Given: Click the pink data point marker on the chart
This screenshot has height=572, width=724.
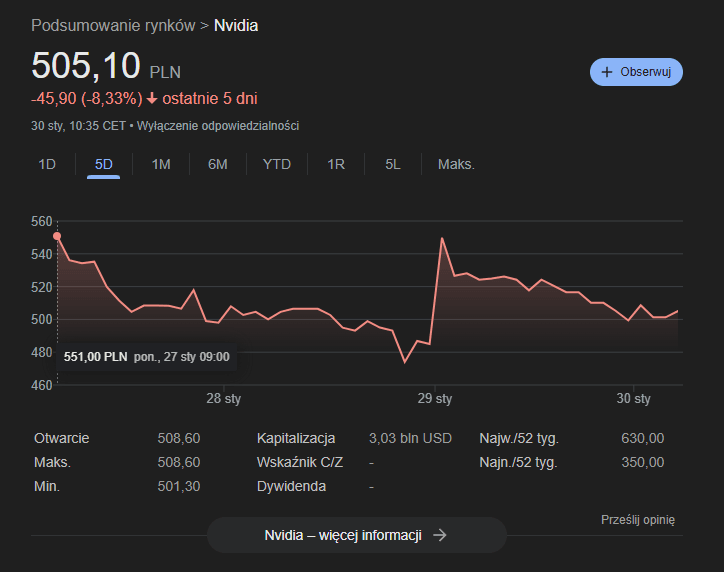Looking at the screenshot, I should [x=57, y=236].
